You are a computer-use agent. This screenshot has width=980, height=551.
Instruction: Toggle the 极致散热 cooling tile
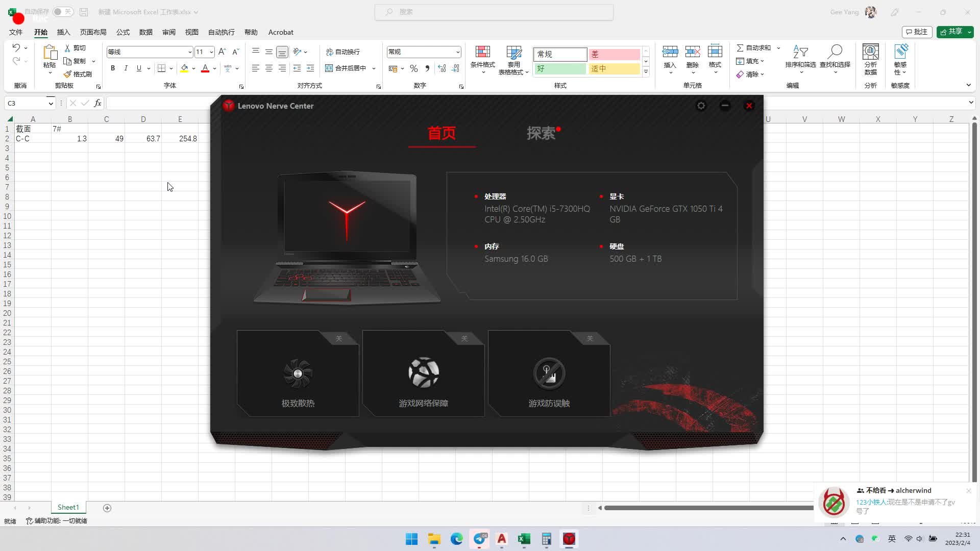[298, 373]
